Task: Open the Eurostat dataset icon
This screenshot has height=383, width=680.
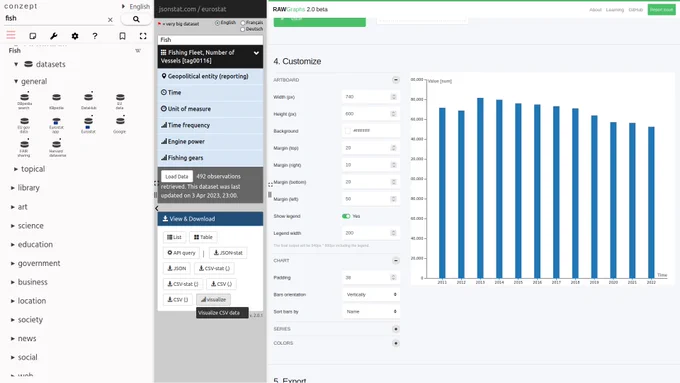Action: point(88,124)
